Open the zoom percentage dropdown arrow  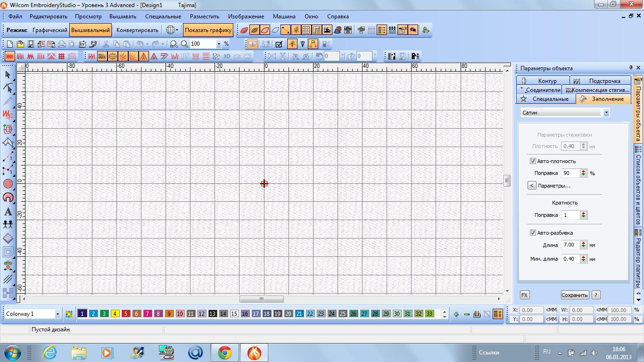pos(219,44)
